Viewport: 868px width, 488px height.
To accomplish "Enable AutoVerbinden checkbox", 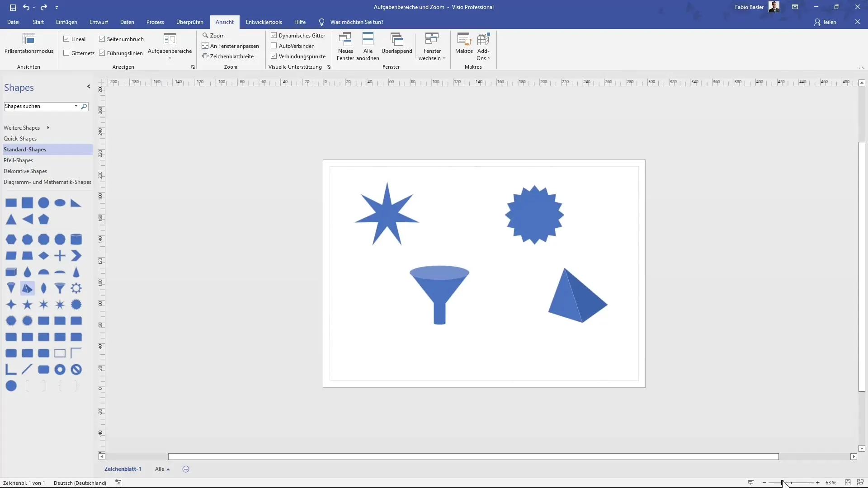I will tap(274, 46).
